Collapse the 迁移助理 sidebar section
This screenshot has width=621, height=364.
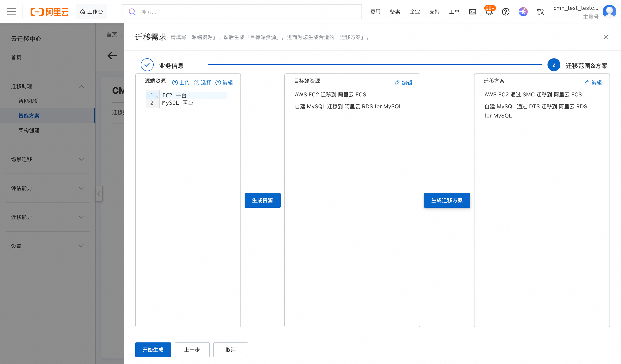click(x=81, y=87)
